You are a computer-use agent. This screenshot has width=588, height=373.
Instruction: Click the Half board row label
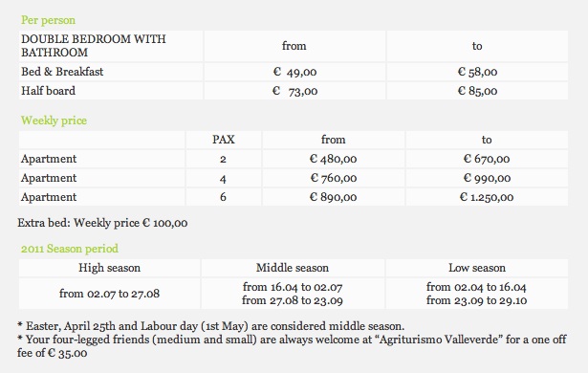(x=48, y=91)
